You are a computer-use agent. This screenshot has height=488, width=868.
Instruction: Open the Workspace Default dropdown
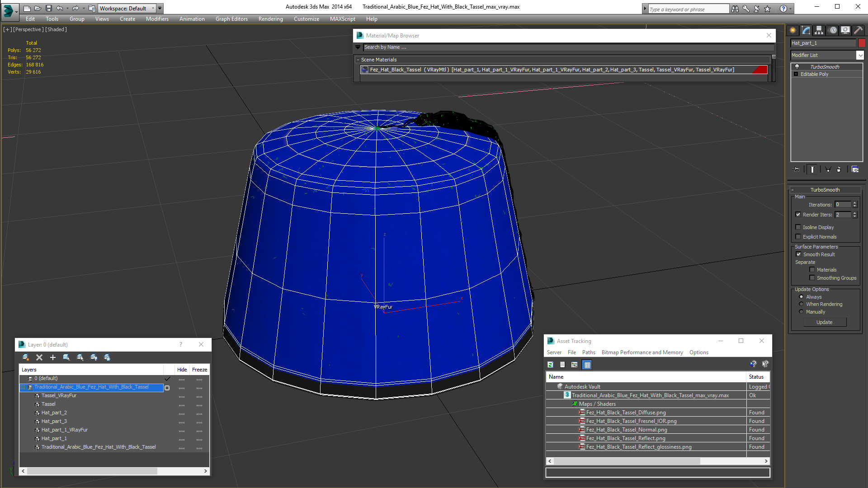tap(127, 8)
